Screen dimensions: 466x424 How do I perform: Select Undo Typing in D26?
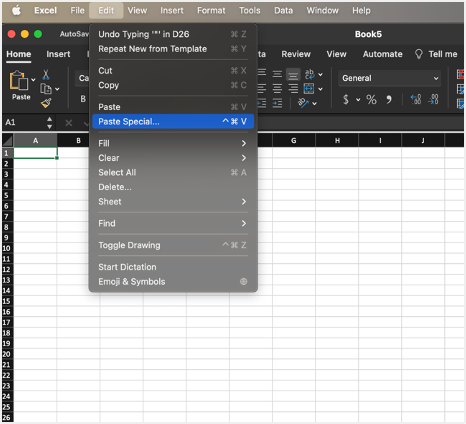173,34
